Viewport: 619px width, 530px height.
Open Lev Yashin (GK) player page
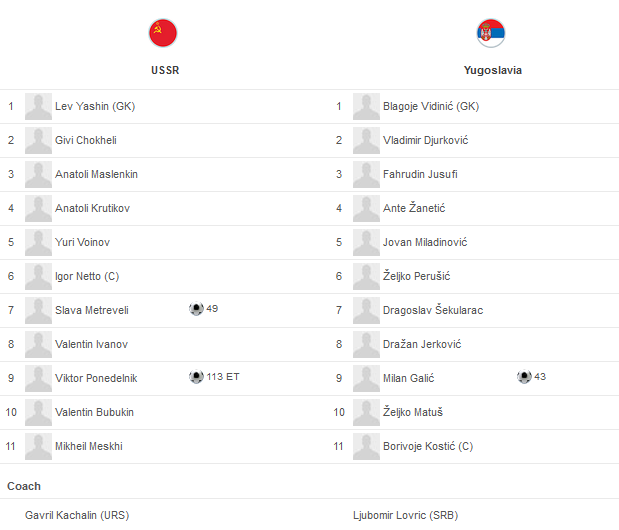coord(95,106)
